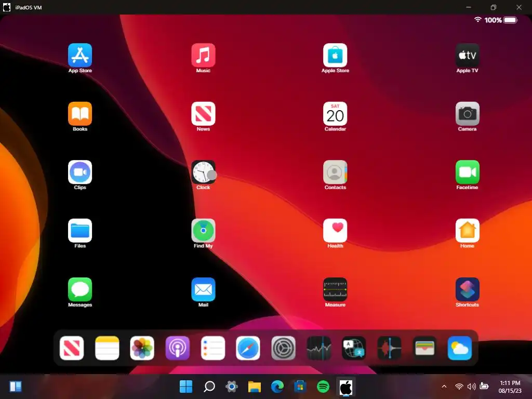Launch Microsoft Edge from the taskbar
This screenshot has width=532, height=399.
click(x=277, y=387)
